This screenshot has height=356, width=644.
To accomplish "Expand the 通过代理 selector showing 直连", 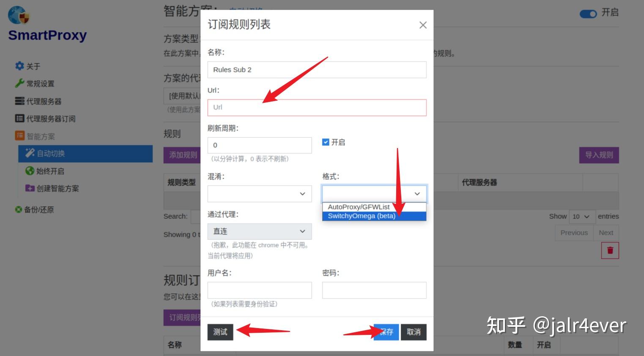I will click(260, 231).
